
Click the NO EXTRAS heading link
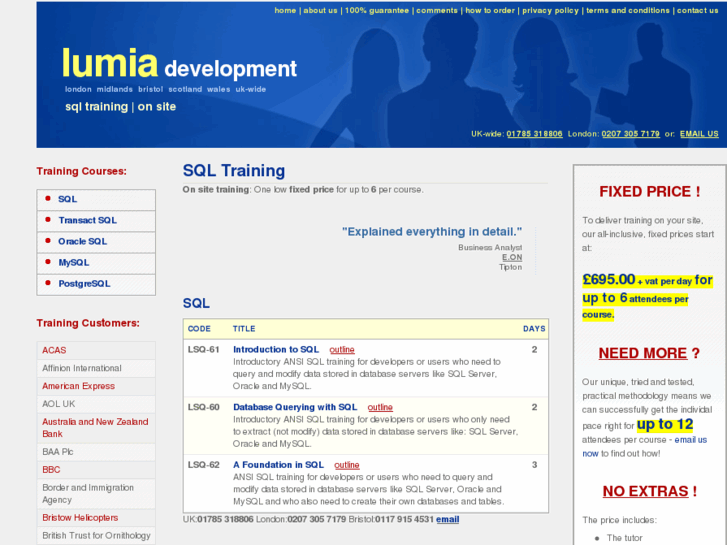click(645, 491)
